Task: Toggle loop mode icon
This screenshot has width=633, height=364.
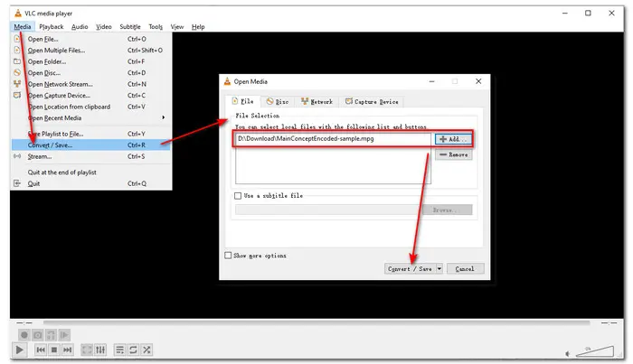Action: coord(133,350)
